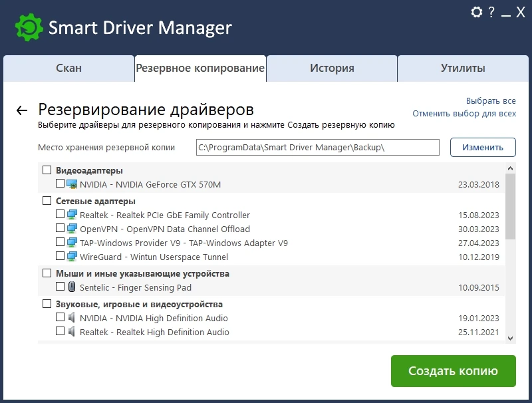
Task: Click the Realtek PCIe GbE network adapter icon
Action: 72,215
